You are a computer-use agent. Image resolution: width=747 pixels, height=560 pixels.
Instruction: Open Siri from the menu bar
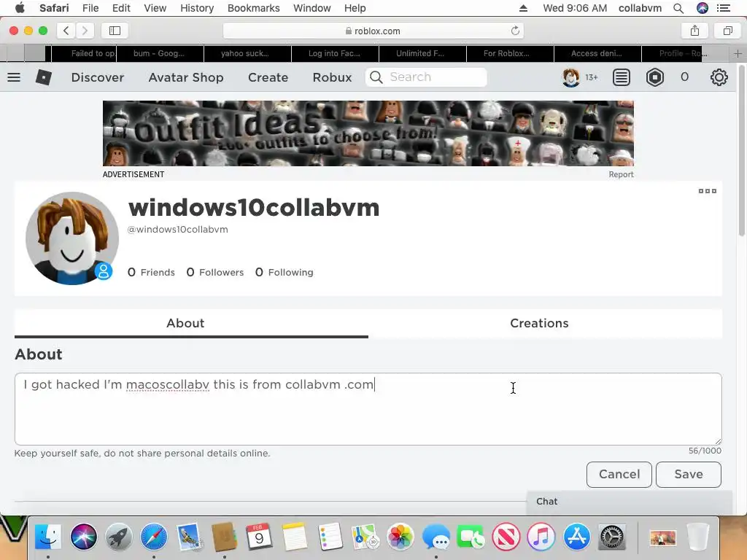pyautogui.click(x=703, y=8)
